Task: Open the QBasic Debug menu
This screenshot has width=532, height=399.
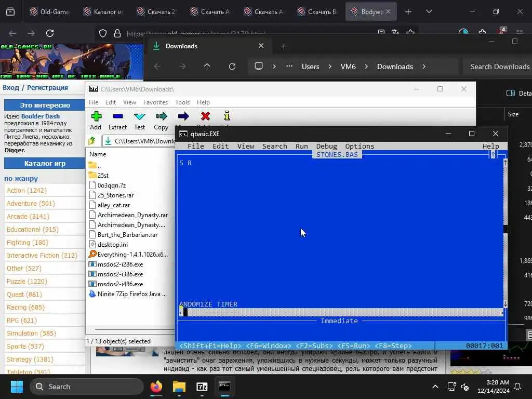Action: [x=326, y=146]
